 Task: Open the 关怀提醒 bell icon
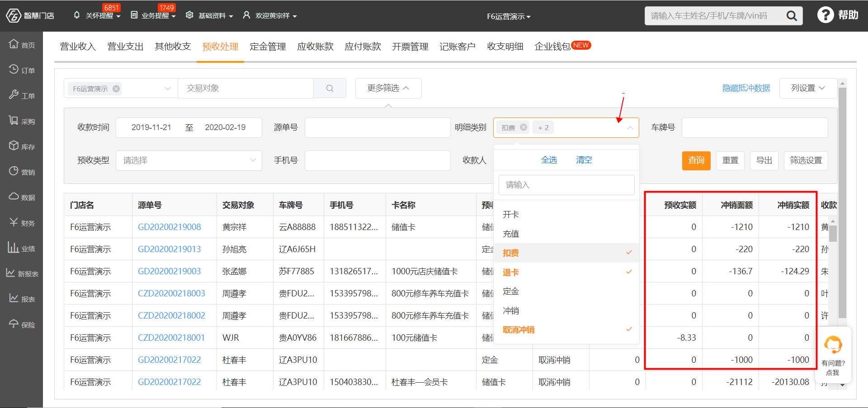[77, 15]
